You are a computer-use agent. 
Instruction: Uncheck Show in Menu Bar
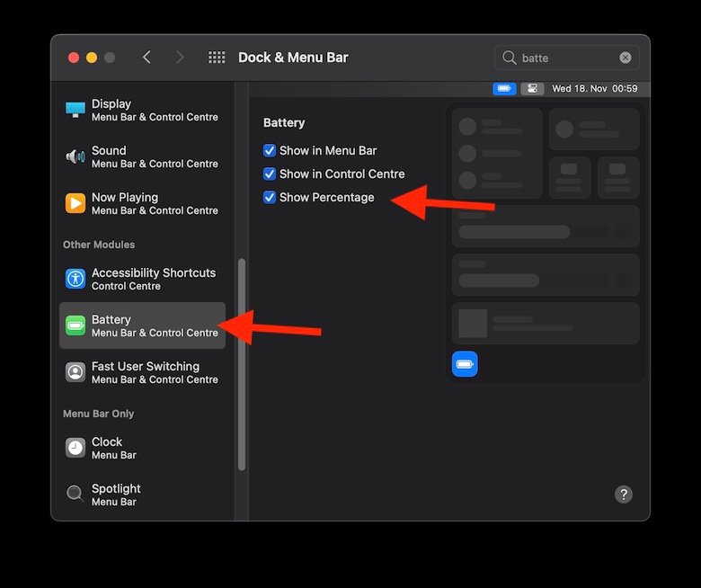270,151
